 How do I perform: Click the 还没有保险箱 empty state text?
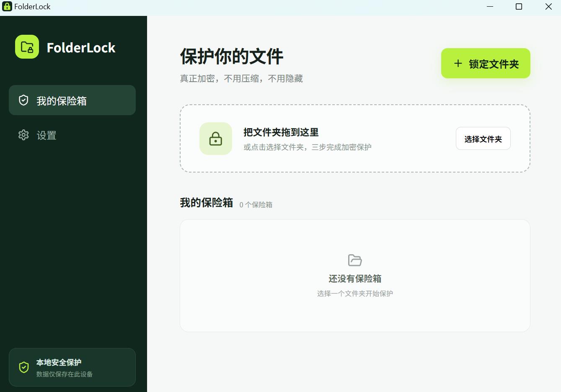click(355, 279)
